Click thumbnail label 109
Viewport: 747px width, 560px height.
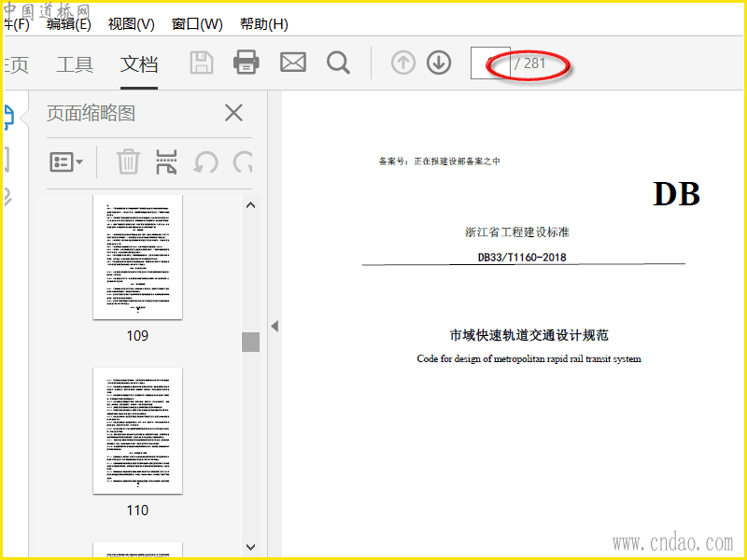pyautogui.click(x=137, y=336)
